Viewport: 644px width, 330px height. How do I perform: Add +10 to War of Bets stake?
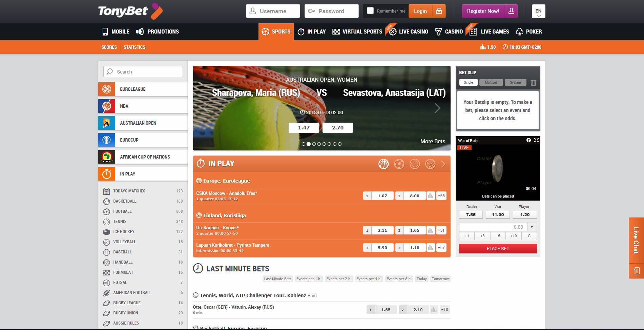click(x=514, y=236)
